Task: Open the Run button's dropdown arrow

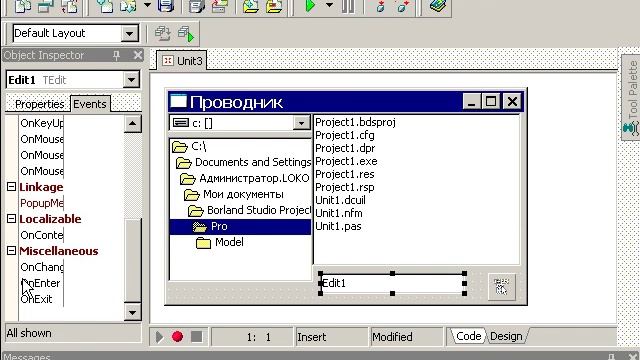Action: pyautogui.click(x=329, y=5)
